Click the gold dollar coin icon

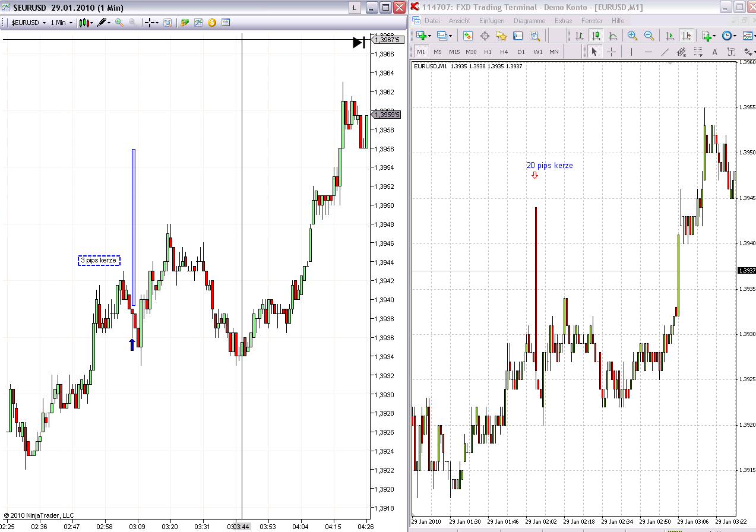tap(211, 22)
